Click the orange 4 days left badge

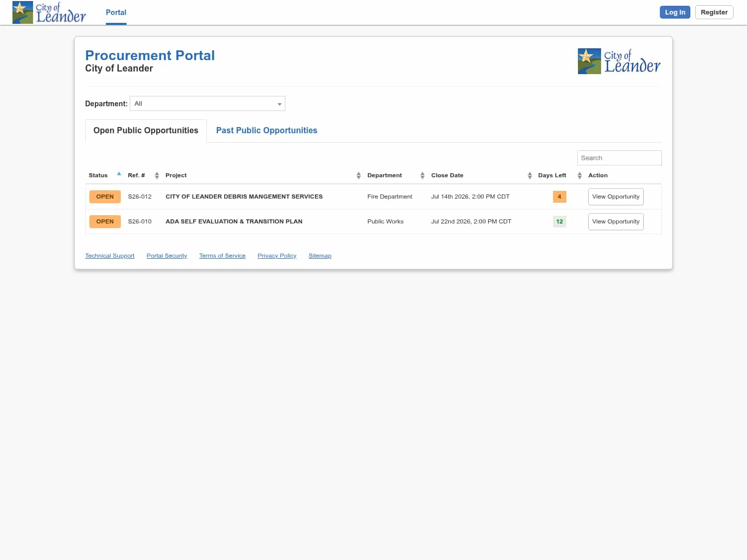[559, 197]
